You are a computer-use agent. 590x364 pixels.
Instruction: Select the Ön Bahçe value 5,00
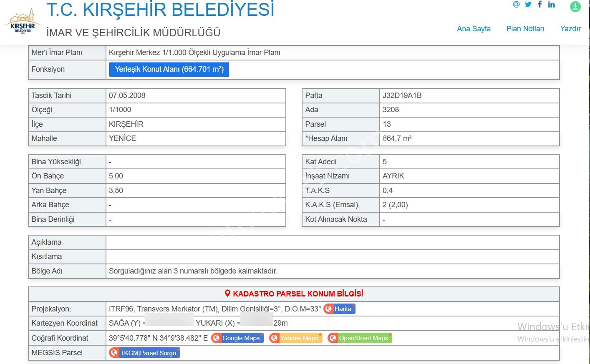click(x=116, y=176)
